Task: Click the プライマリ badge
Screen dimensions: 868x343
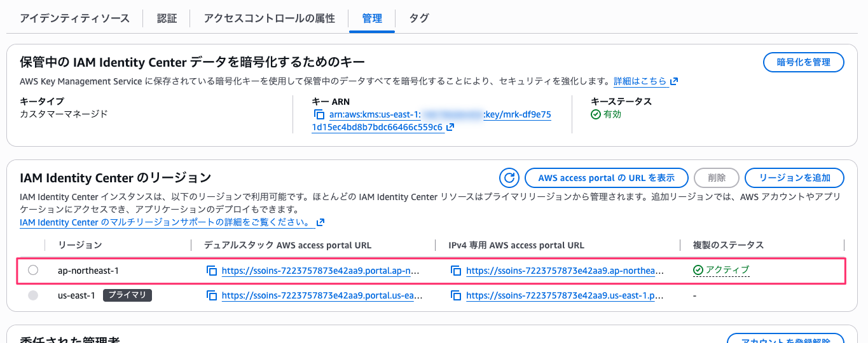Action: [x=127, y=295]
